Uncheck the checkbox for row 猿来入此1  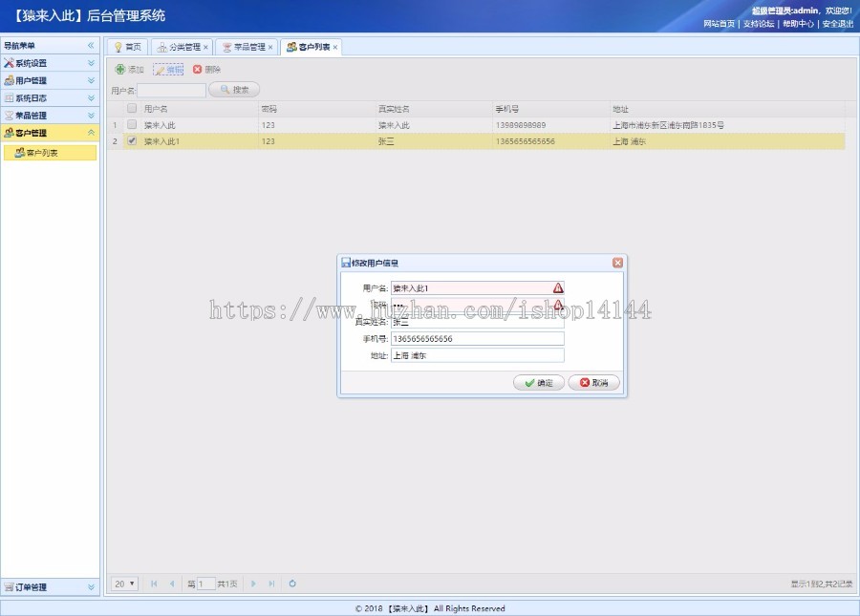132,141
